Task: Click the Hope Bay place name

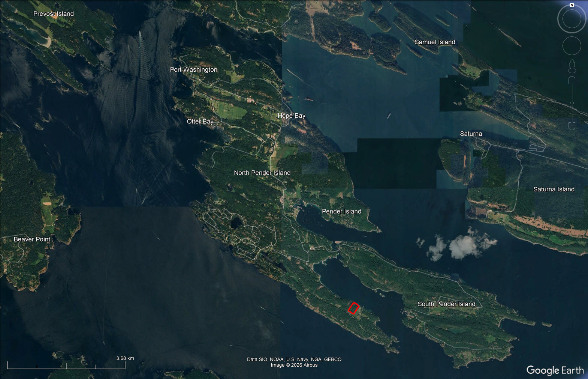Action: (291, 116)
